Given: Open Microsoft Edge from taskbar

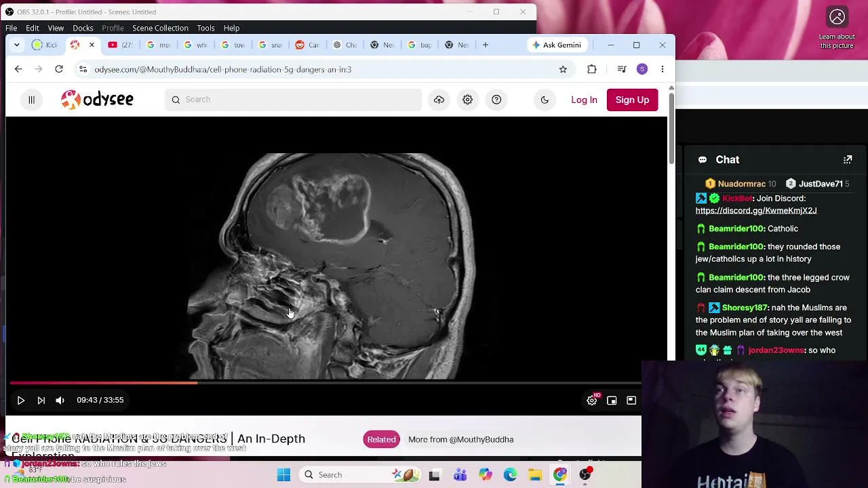Looking at the screenshot, I should click(510, 475).
